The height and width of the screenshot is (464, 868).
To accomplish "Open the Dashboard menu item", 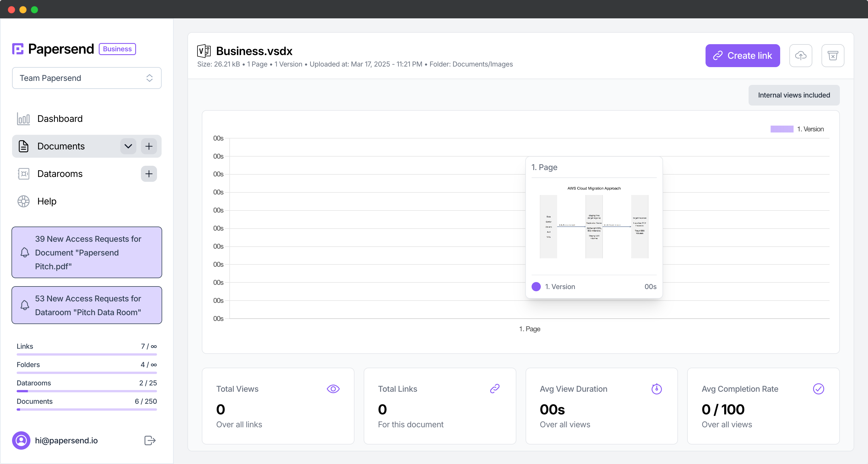I will pyautogui.click(x=60, y=118).
